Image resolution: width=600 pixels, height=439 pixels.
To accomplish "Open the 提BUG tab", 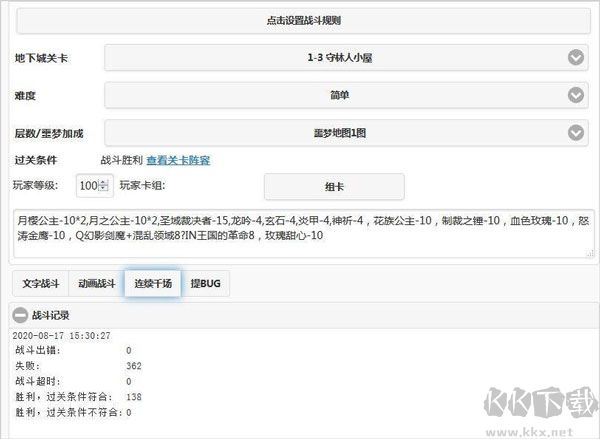I will coord(206,284).
